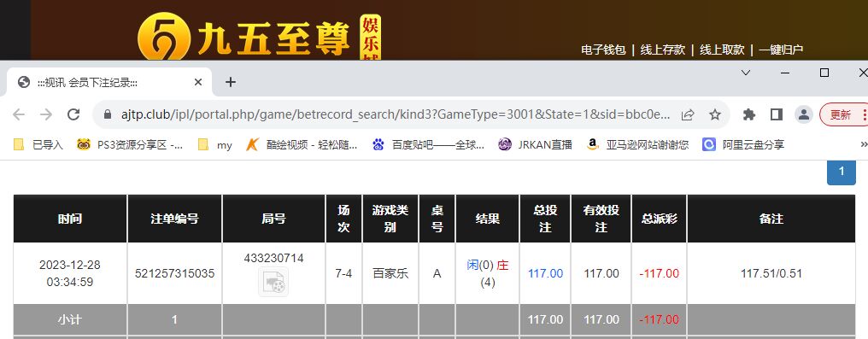Select page number 1 button
The image size is (868, 339).
pyautogui.click(x=842, y=172)
